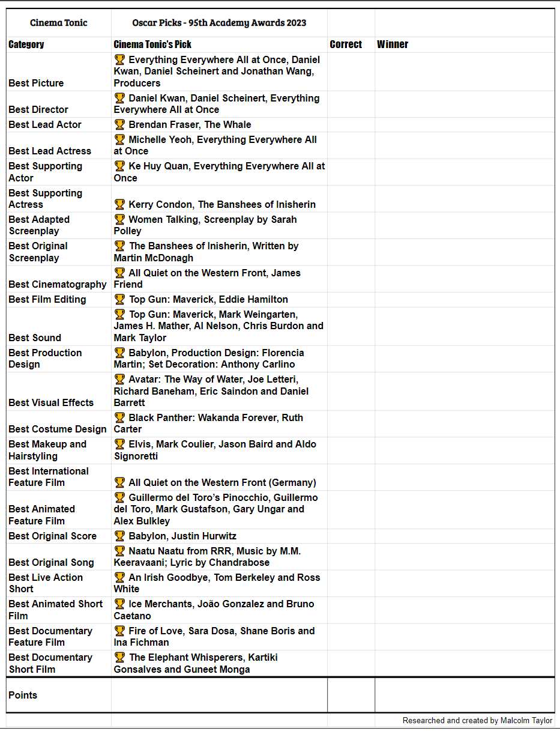Select the Best Lead Actress category cell
Image resolution: width=560 pixels, height=734 pixels.
click(x=59, y=145)
